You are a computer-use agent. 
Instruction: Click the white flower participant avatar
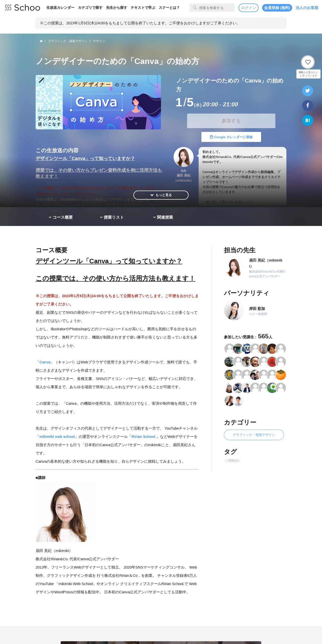pyautogui.click(x=272, y=388)
